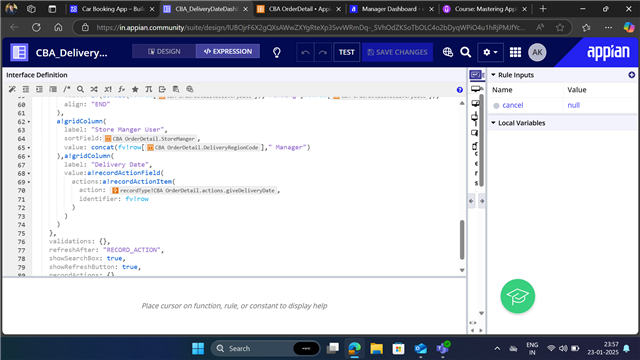This screenshot has height=360, width=640.
Task: Open settings gear dropdown in header
Action: [x=490, y=52]
